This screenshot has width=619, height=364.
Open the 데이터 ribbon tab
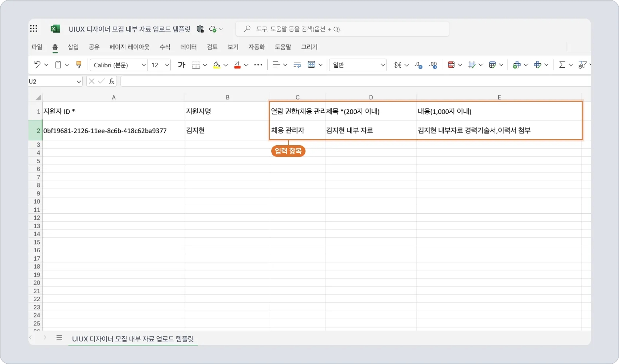click(x=188, y=47)
